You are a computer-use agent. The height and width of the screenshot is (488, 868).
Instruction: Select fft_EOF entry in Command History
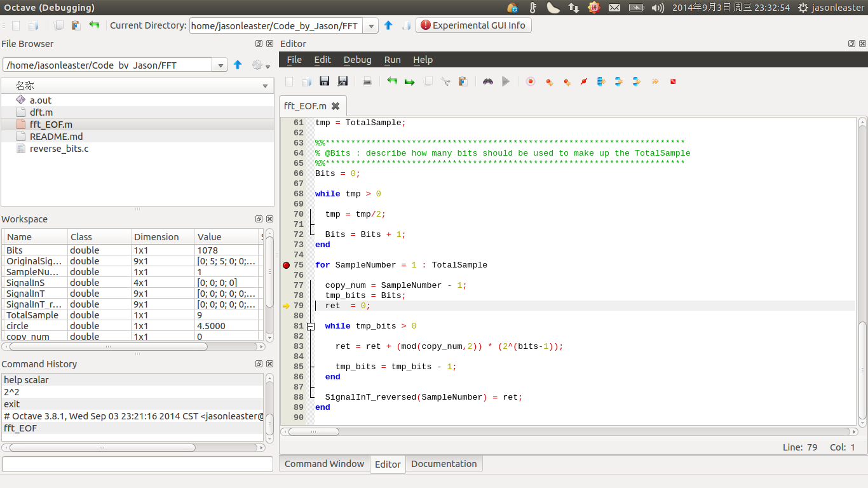(x=132, y=428)
